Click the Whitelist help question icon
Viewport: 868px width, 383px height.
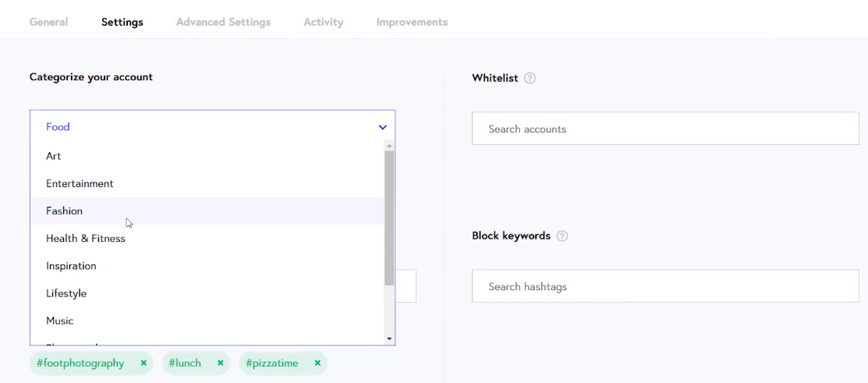pyautogui.click(x=530, y=78)
